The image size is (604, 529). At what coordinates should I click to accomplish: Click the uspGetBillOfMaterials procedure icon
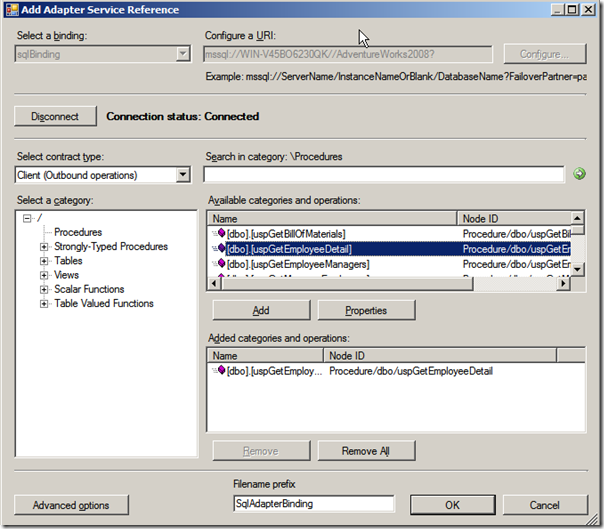point(221,233)
